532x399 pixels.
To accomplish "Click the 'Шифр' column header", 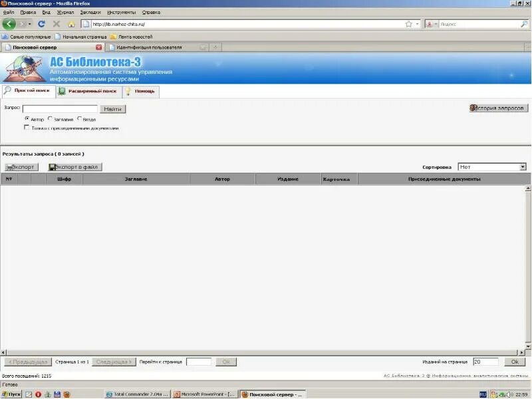I will coord(64,179).
